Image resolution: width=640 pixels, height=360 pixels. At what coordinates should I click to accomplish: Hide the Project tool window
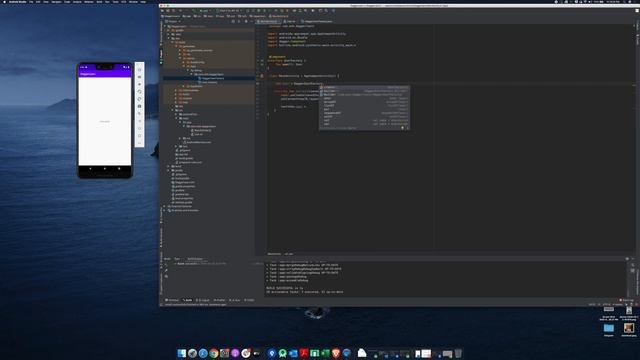click(252, 21)
